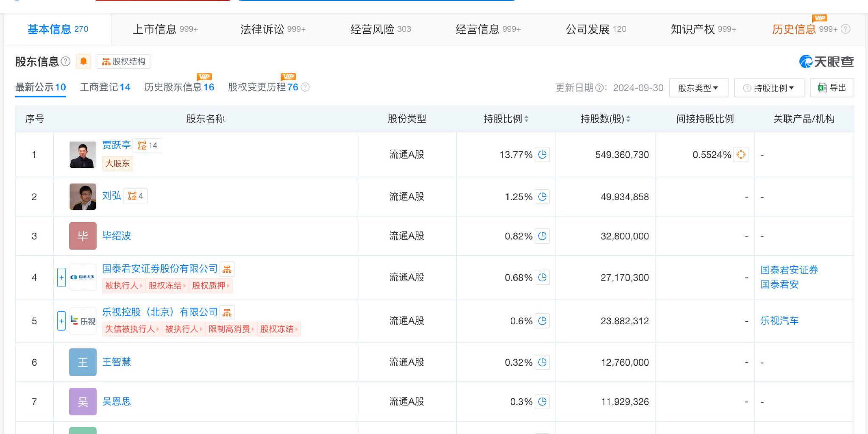Screen dimensions: 868x434
Task: Expand the 失信被执行人 tag under 乐视控股
Action: [x=132, y=329]
